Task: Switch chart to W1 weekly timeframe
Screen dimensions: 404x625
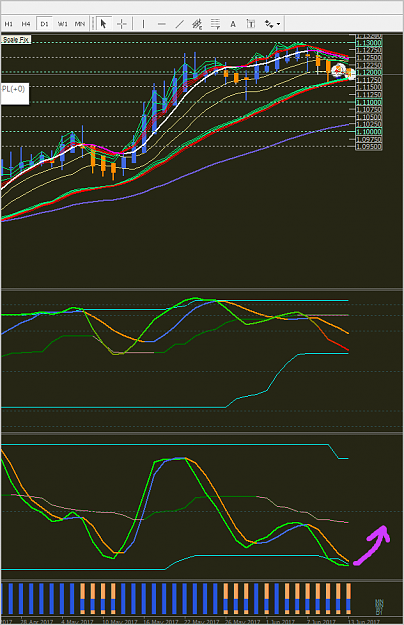Action: [x=63, y=24]
